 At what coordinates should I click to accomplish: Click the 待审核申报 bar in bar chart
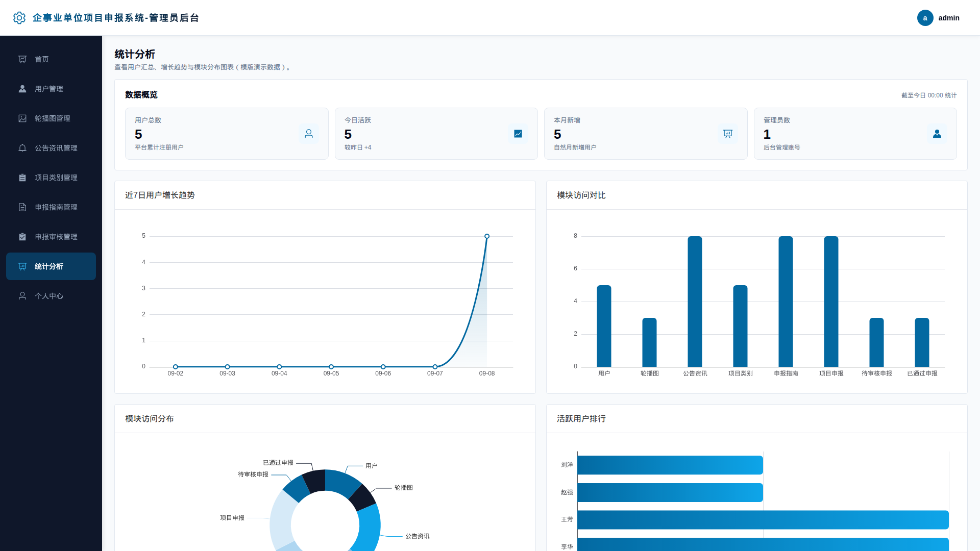[x=876, y=342]
